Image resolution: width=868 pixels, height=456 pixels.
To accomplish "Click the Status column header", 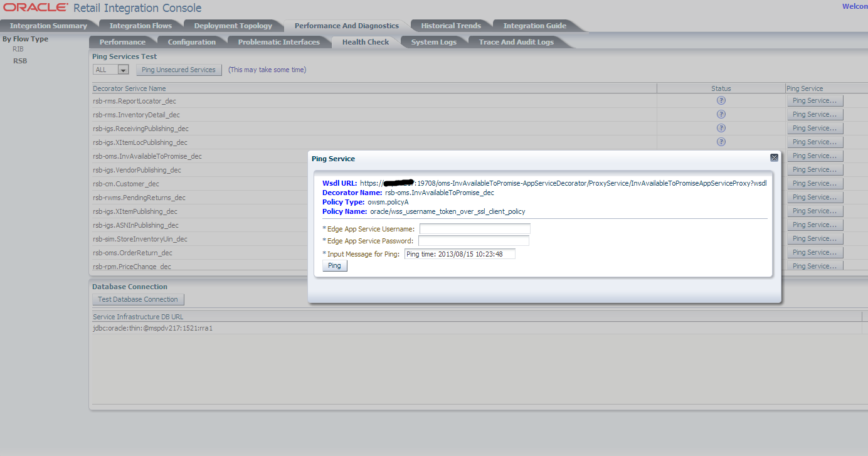I will pos(721,88).
